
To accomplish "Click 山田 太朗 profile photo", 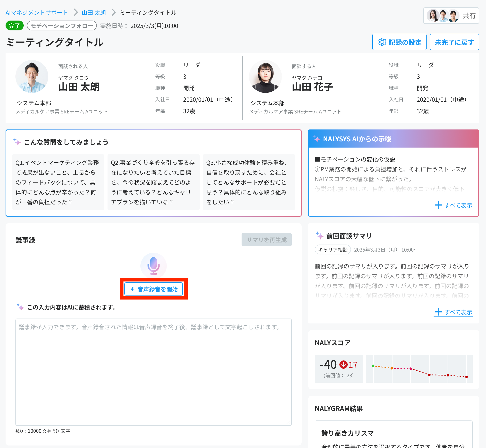I will click(x=32, y=76).
